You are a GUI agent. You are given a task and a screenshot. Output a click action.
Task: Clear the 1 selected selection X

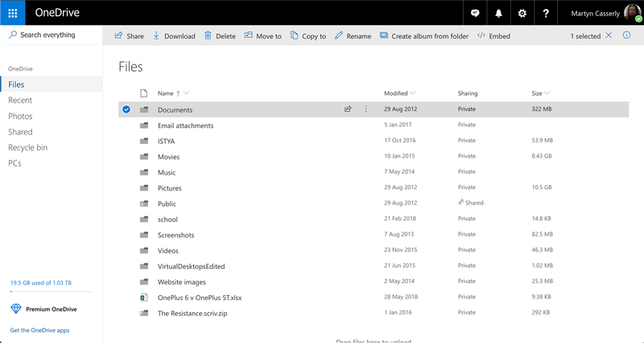point(609,35)
